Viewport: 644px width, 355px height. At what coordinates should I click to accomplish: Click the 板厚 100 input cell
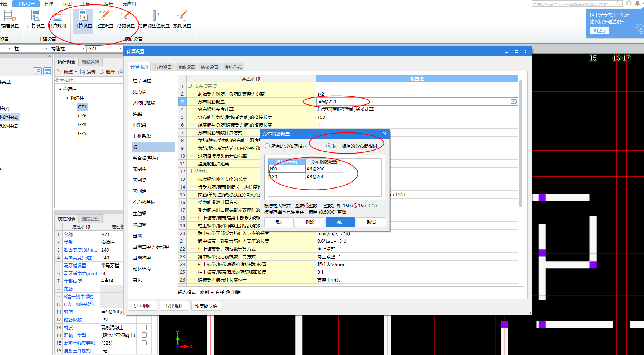point(287,169)
